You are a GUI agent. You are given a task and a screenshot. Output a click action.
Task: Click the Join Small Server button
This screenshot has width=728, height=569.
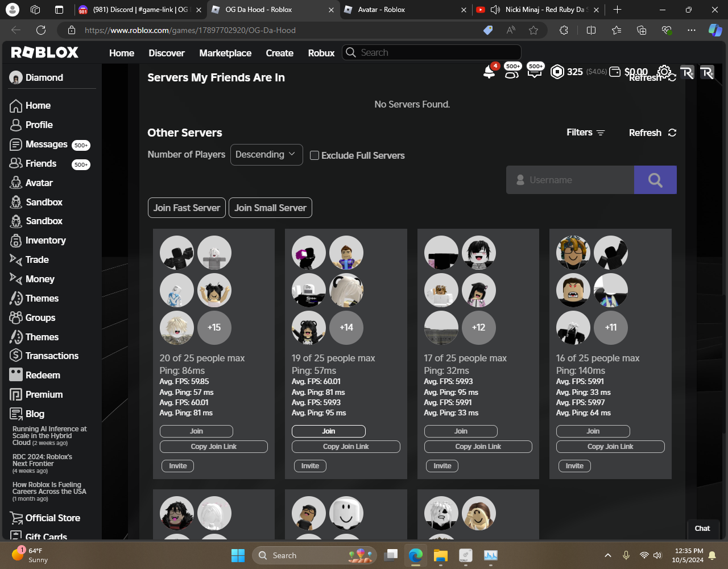270,208
